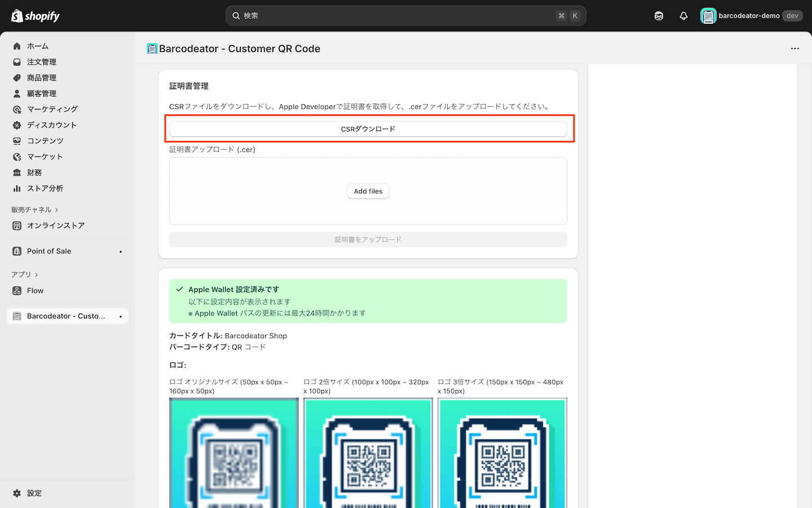Open the three-dot actions menu
Screen dimensions: 812x508
(795, 49)
